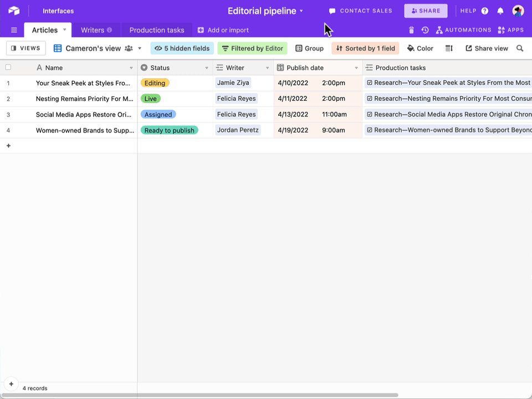Expand Cameron's view dropdown arrow
Image resolution: width=532 pixels, height=399 pixels.
point(139,48)
